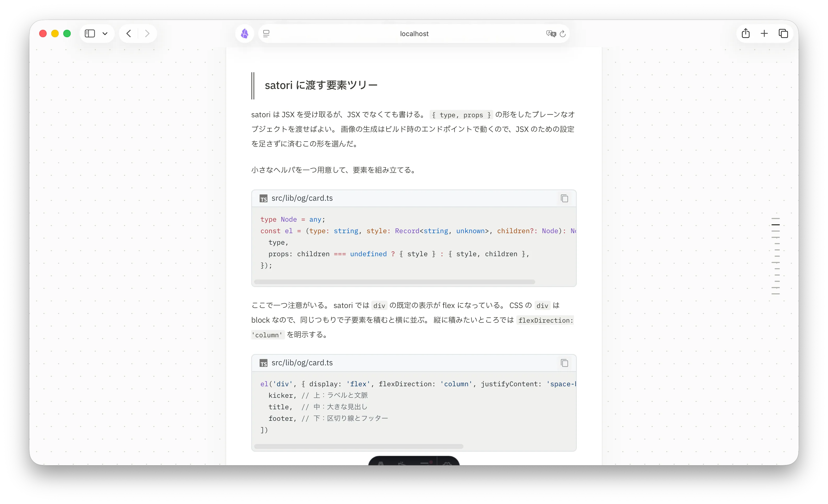The width and height of the screenshot is (828, 504).
Task: Click 'Record<string, unknown>' in the el signature
Action: point(442,231)
